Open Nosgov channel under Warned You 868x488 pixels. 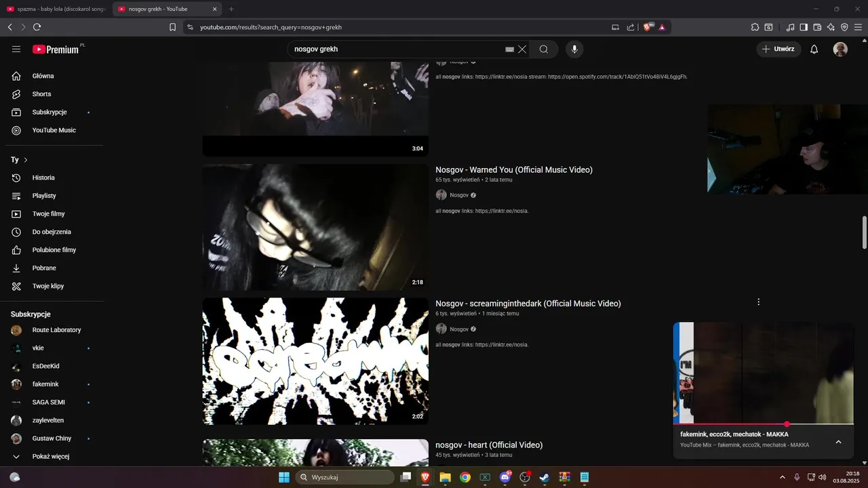pos(459,195)
